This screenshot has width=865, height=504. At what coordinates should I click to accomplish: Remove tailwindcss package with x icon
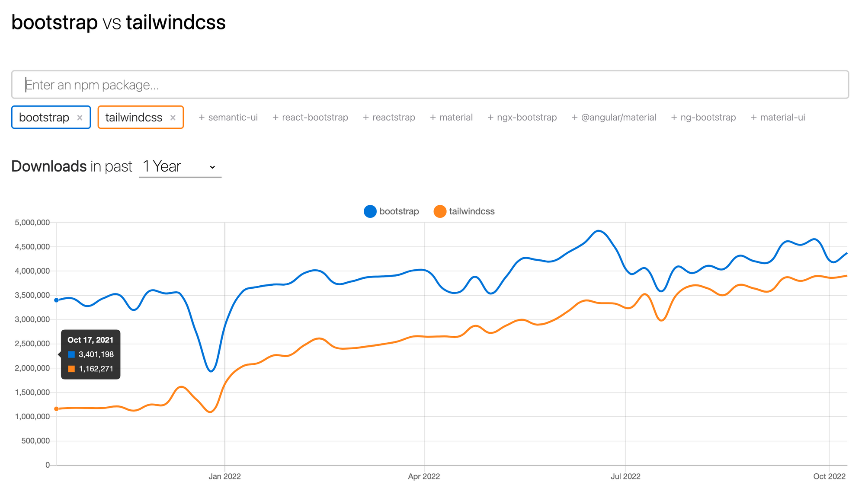173,118
